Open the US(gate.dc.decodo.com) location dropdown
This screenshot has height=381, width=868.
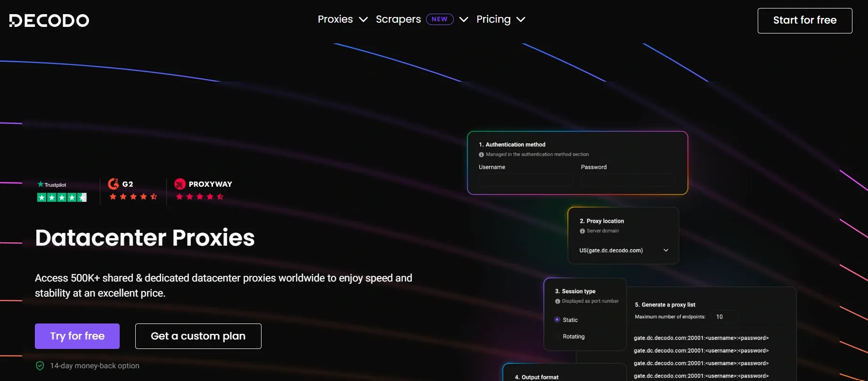pyautogui.click(x=624, y=250)
